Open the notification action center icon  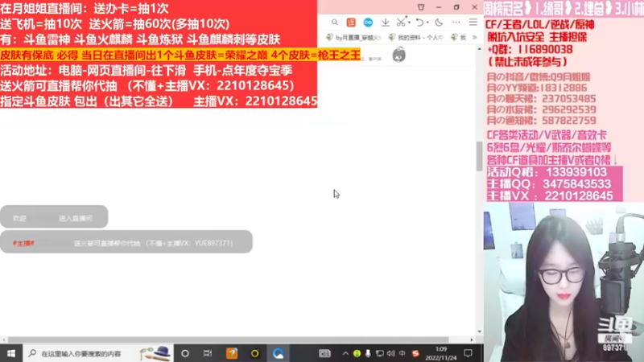coord(468,353)
